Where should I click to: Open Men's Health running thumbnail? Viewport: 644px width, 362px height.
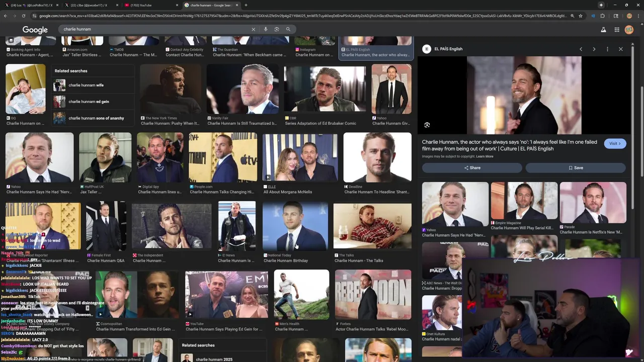coord(301,295)
